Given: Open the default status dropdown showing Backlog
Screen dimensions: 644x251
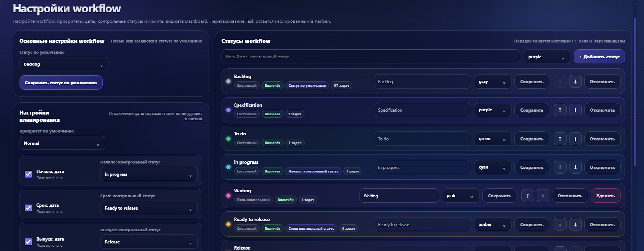Looking at the screenshot, I should (64, 64).
